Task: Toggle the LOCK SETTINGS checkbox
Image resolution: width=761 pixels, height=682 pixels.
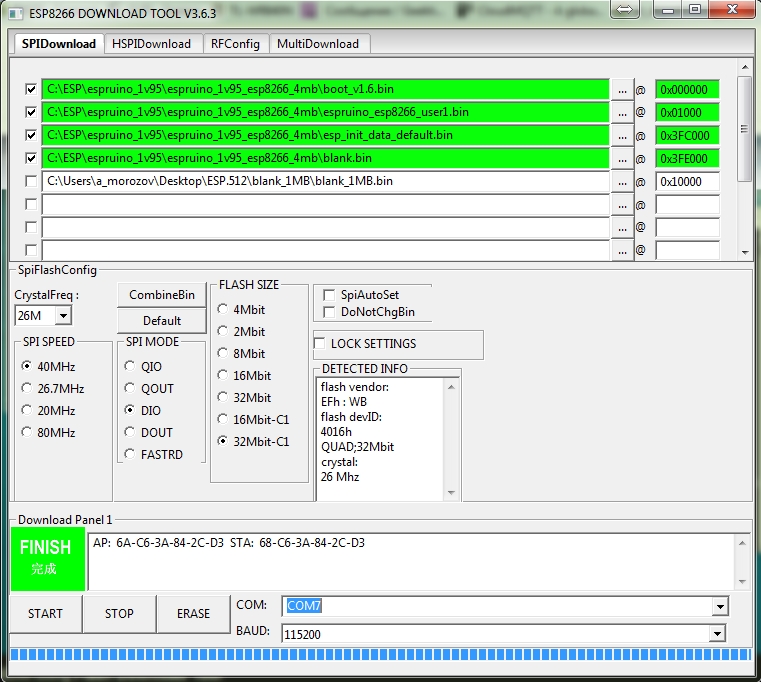Action: click(319, 343)
